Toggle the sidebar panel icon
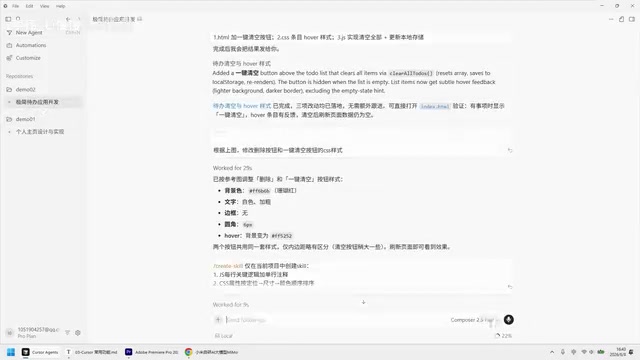 (8, 19)
